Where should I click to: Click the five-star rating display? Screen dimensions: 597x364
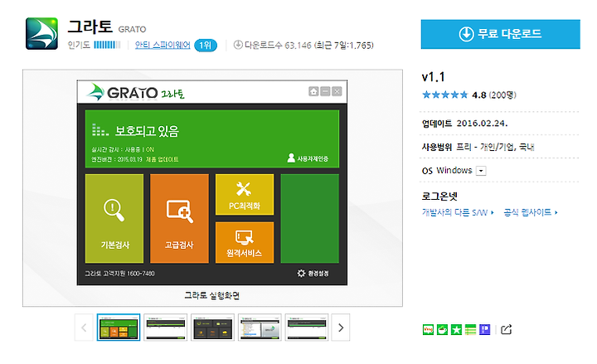pos(444,95)
